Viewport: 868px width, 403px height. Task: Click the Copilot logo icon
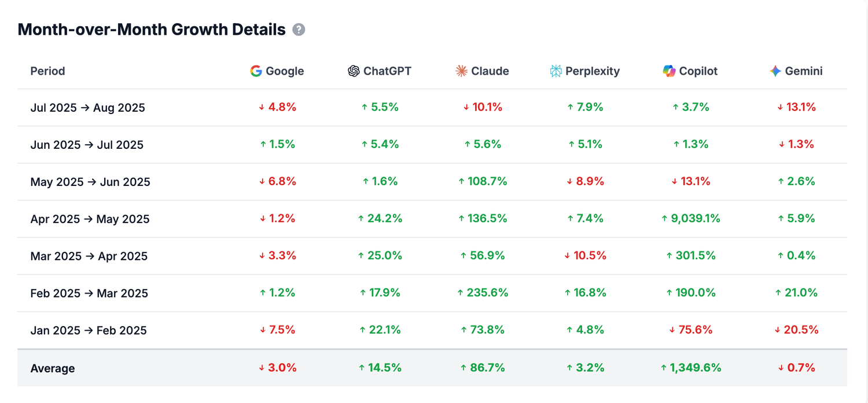point(669,71)
